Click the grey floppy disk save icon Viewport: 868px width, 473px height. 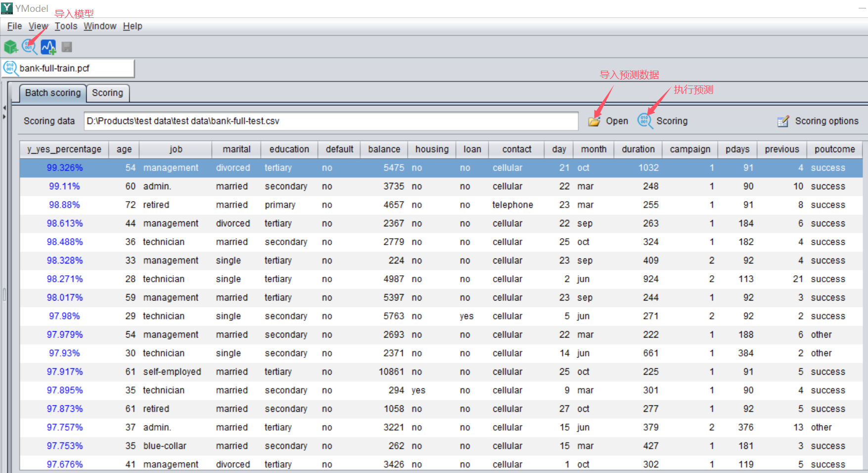coord(67,47)
